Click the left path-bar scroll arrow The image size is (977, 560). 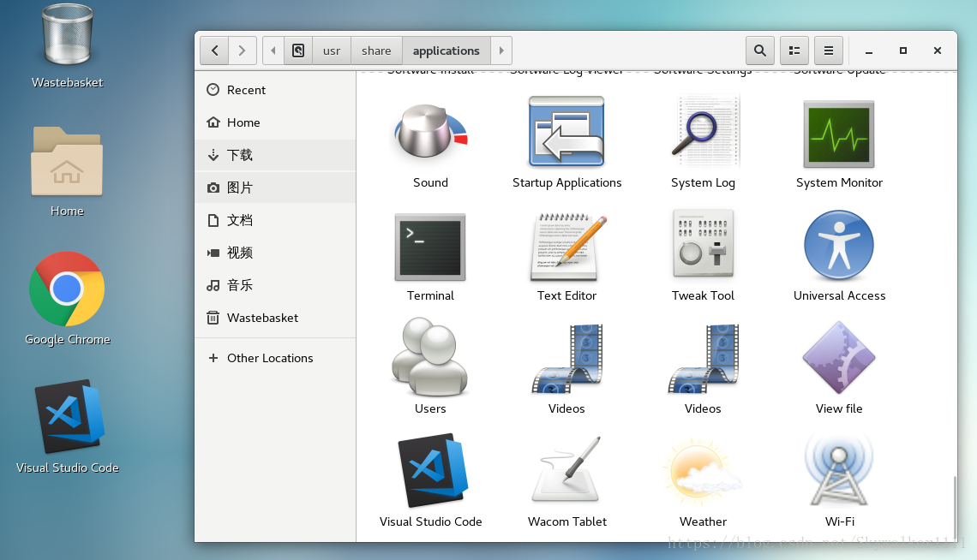point(273,51)
